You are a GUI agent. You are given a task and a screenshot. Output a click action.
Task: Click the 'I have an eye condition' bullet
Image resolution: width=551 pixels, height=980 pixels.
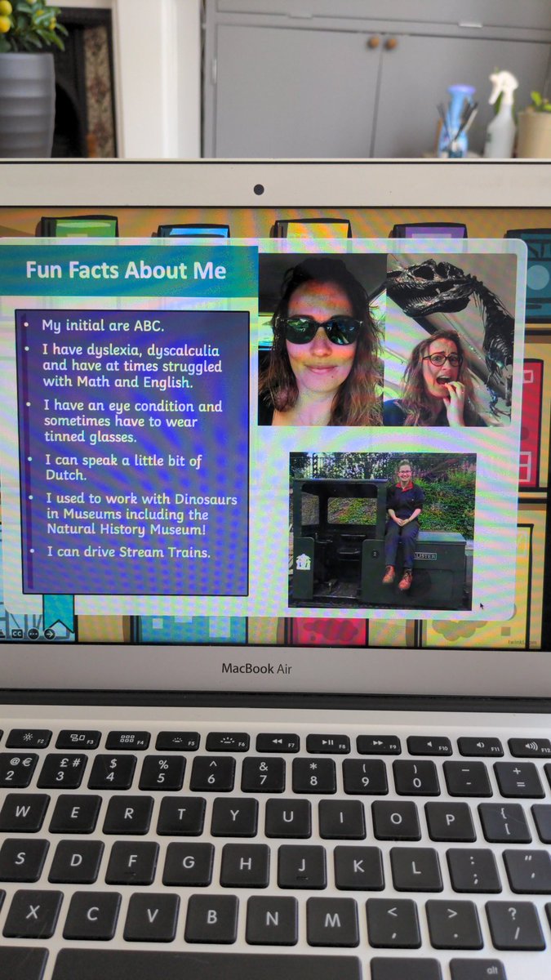(x=133, y=421)
